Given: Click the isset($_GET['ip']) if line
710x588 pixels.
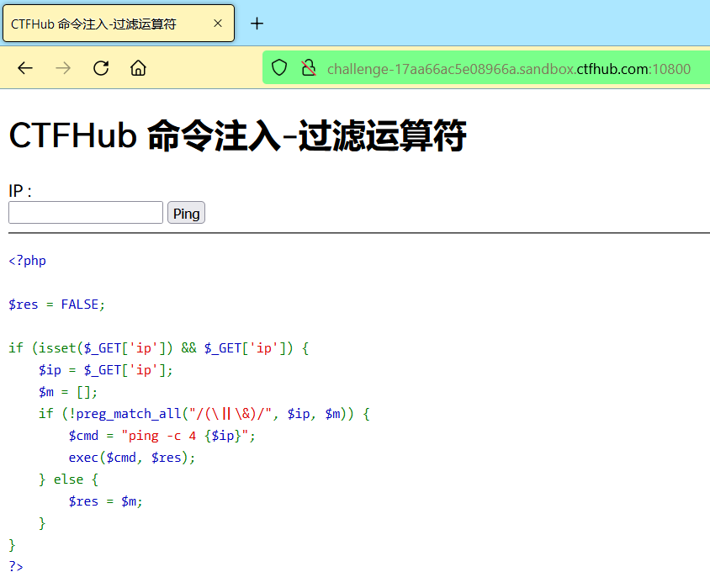Looking at the screenshot, I should 158,348.
